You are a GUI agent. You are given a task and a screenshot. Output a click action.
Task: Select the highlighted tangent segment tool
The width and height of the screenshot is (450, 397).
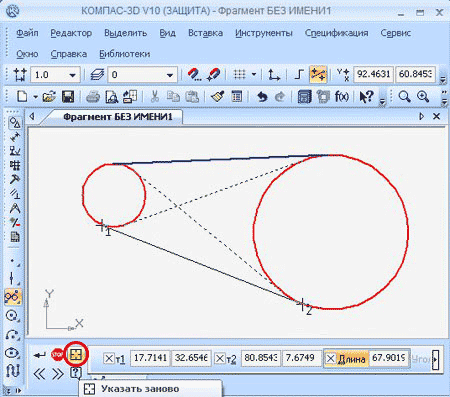point(13,296)
